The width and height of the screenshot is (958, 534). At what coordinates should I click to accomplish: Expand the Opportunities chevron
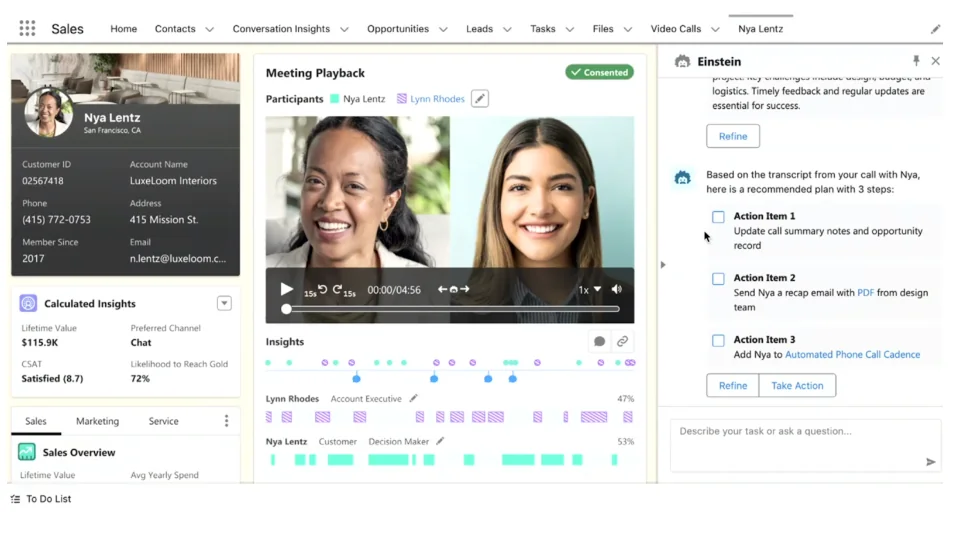point(443,29)
